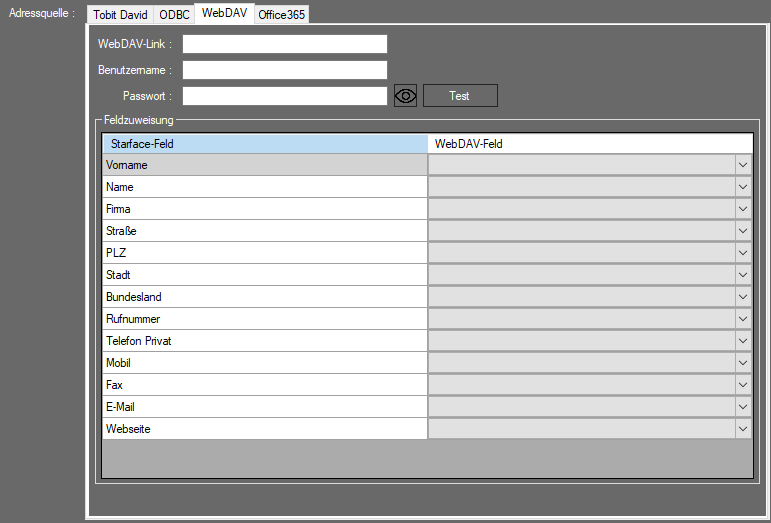The height and width of the screenshot is (523, 771).
Task: Click the WebDAV-Feld column header
Action: click(x=589, y=144)
